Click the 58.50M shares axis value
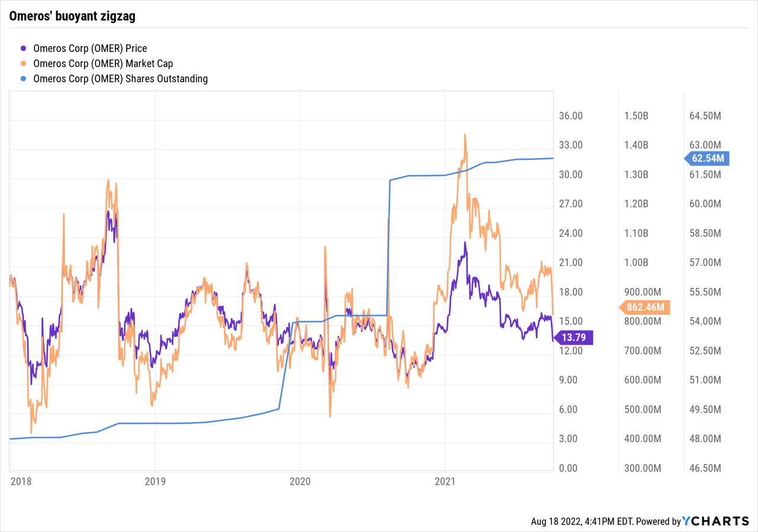This screenshot has height=532, width=758. tap(705, 233)
